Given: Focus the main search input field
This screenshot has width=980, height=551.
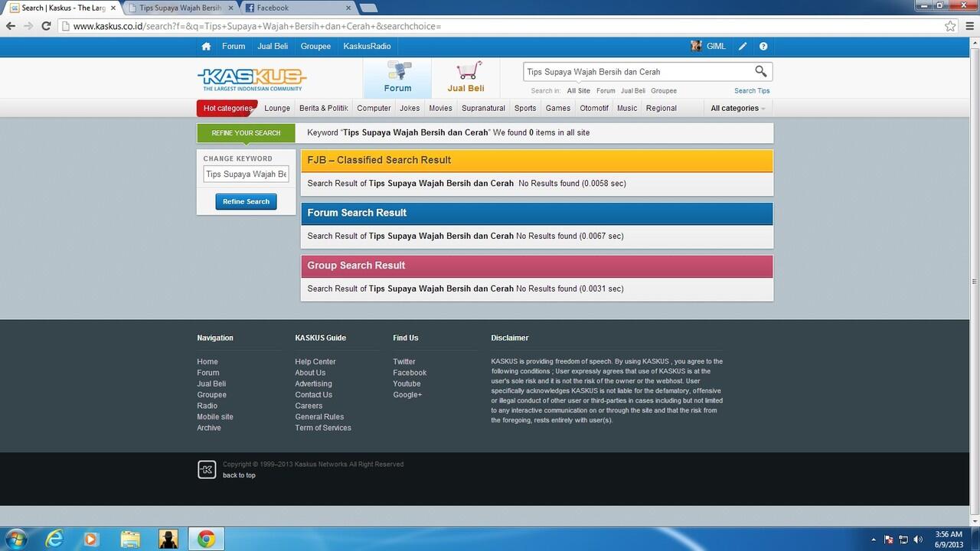Looking at the screenshot, I should click(637, 72).
